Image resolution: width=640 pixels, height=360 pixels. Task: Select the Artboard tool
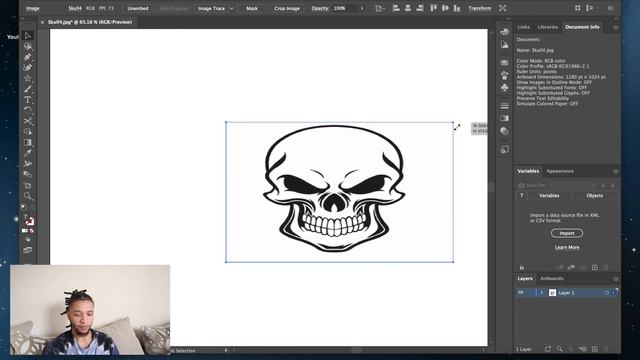pos(27,185)
